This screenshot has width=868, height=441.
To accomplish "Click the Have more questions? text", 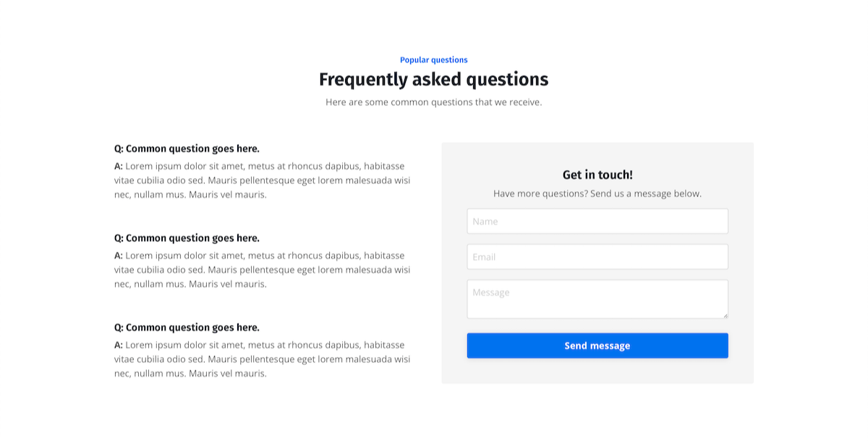I will (597, 193).
